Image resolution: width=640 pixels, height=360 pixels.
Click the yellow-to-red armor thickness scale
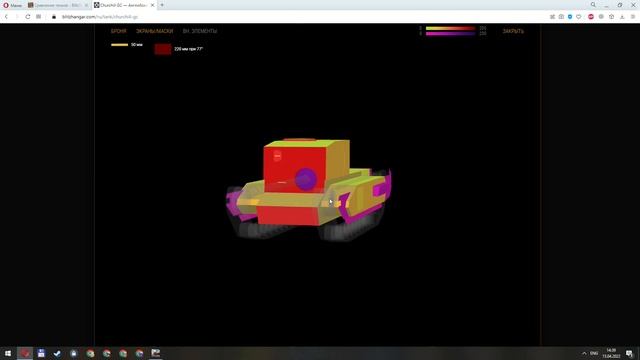tap(450, 29)
